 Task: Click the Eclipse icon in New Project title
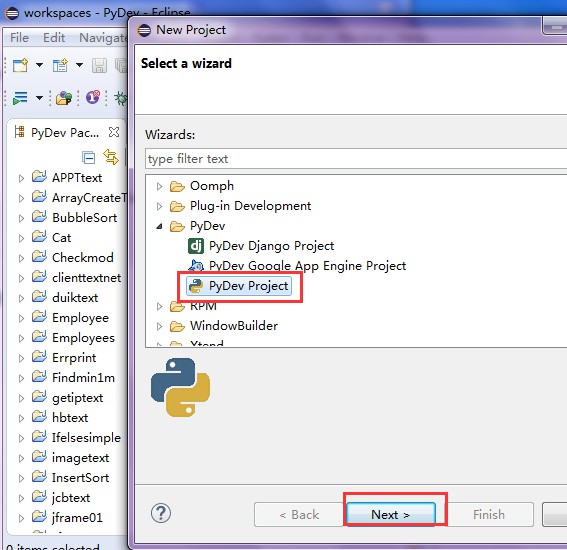144,30
